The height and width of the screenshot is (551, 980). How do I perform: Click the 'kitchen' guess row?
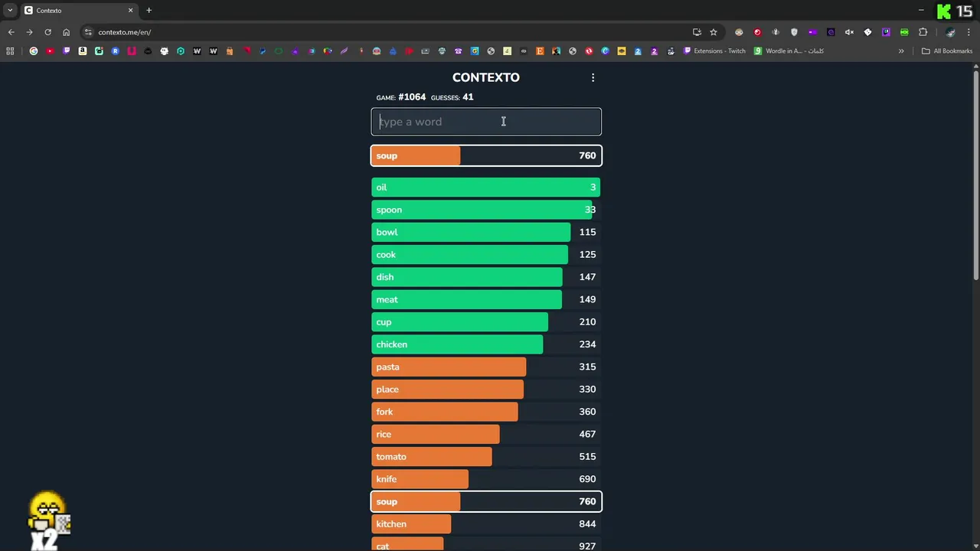pyautogui.click(x=486, y=524)
